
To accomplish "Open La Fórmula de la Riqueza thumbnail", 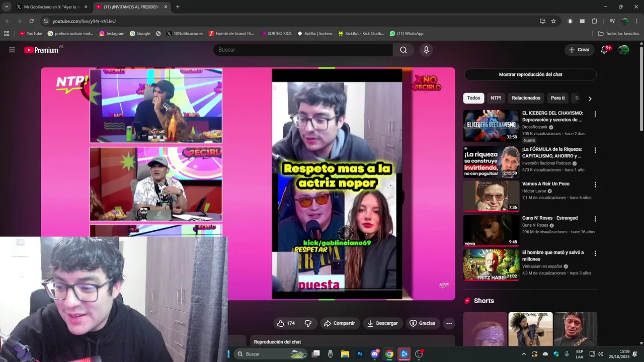I will coord(491,162).
